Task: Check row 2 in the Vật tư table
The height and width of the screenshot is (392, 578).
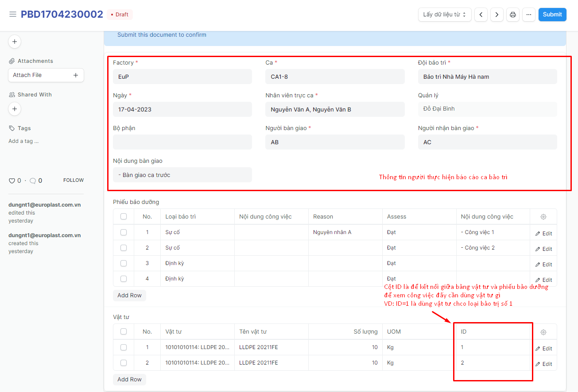Action: [124, 363]
